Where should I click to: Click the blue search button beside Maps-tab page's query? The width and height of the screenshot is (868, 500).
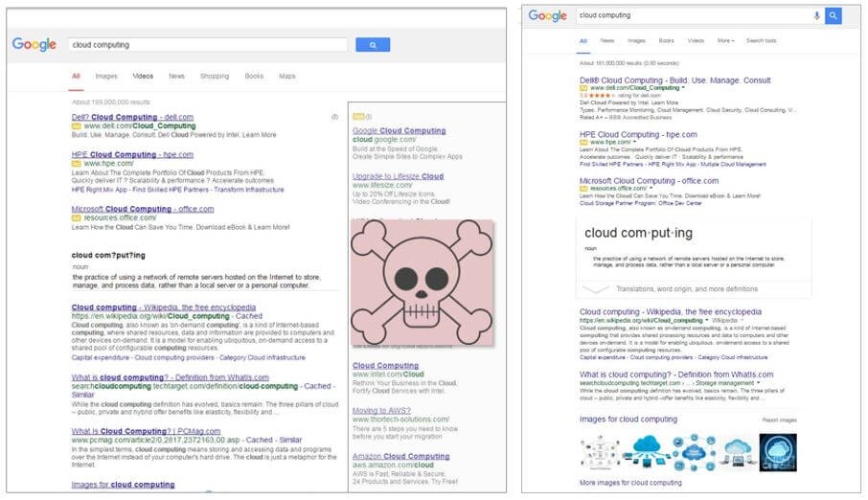(373, 45)
